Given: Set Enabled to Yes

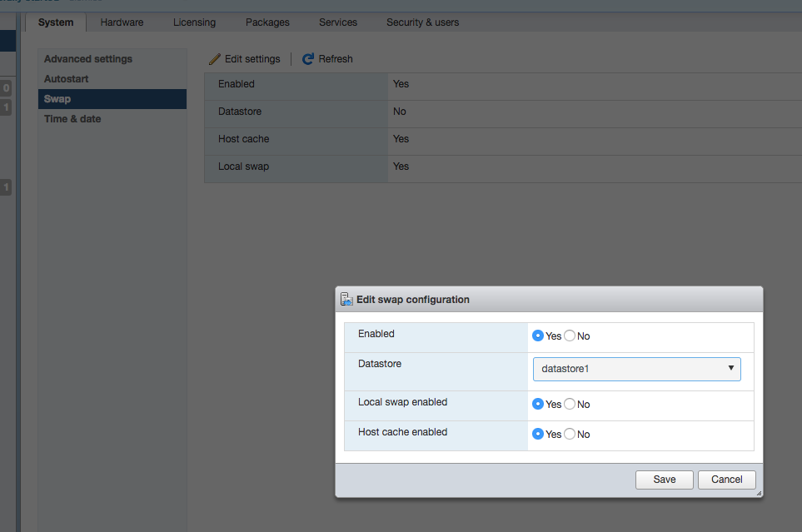Looking at the screenshot, I should coord(537,336).
